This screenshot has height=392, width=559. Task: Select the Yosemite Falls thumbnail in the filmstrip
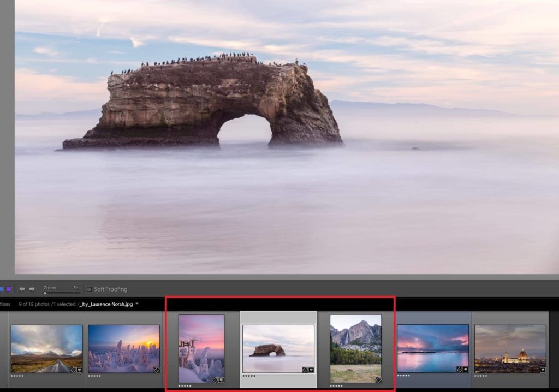pos(358,349)
